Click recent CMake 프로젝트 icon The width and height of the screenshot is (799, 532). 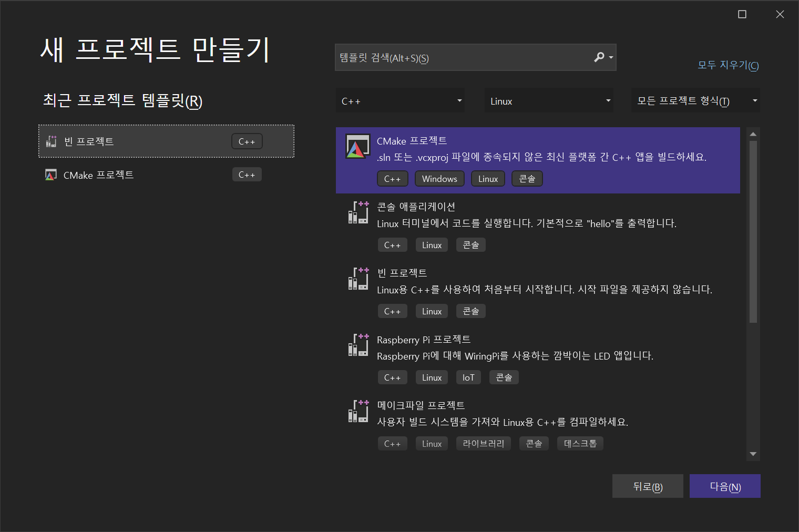50,175
